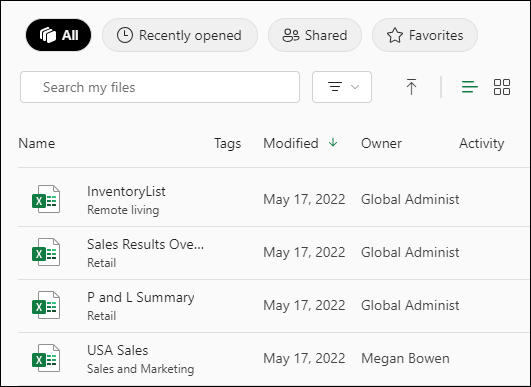Open the filter options dropdown
Viewport: 531px width, 387px height.
[342, 87]
